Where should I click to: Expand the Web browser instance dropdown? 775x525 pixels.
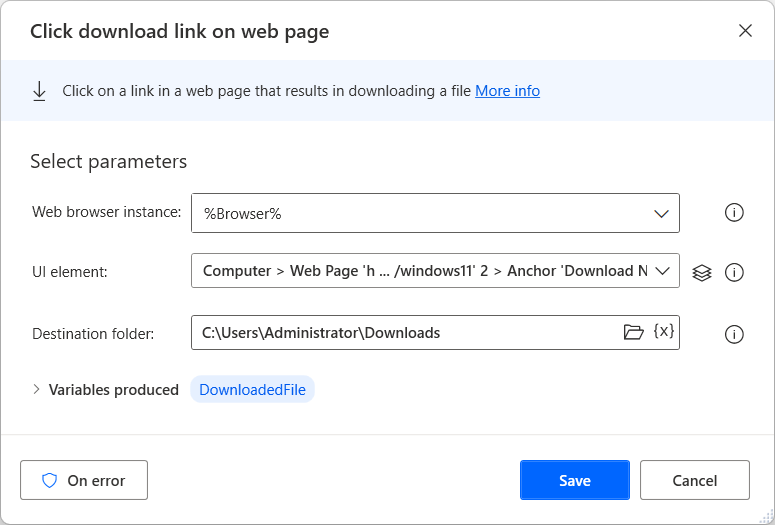[661, 214]
